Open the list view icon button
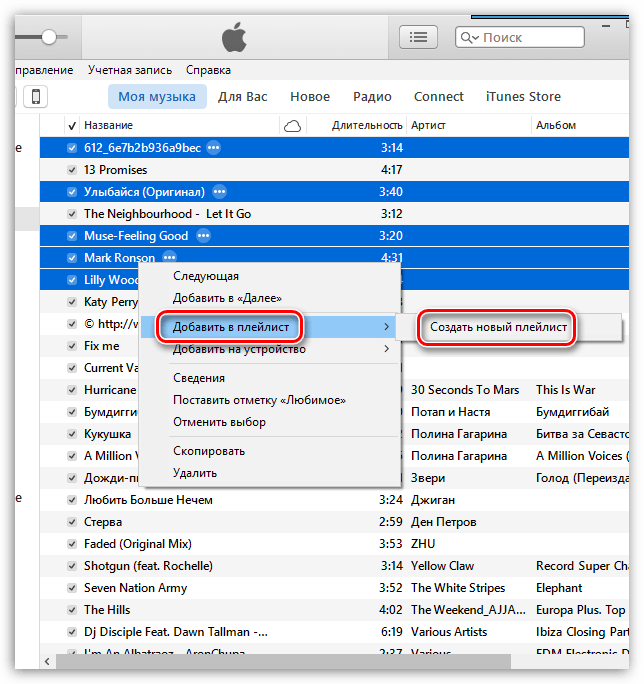The width and height of the screenshot is (644, 684). point(418,37)
